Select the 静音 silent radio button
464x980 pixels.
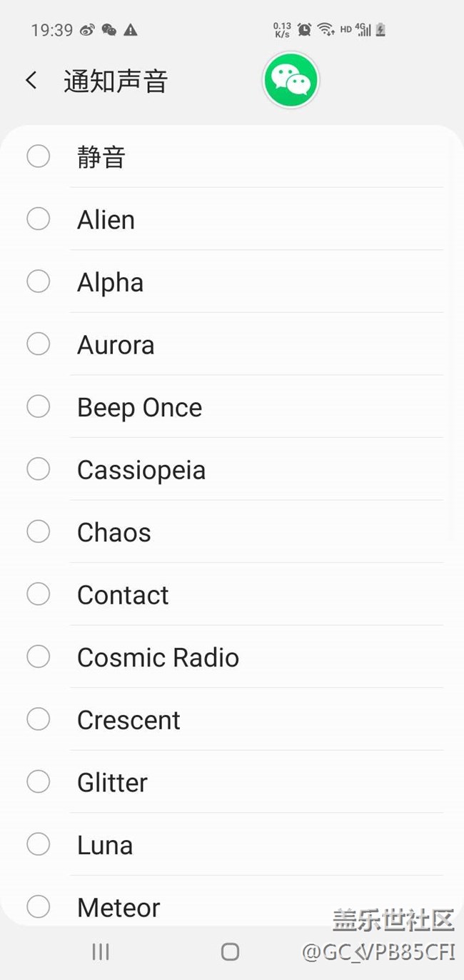click(x=39, y=156)
